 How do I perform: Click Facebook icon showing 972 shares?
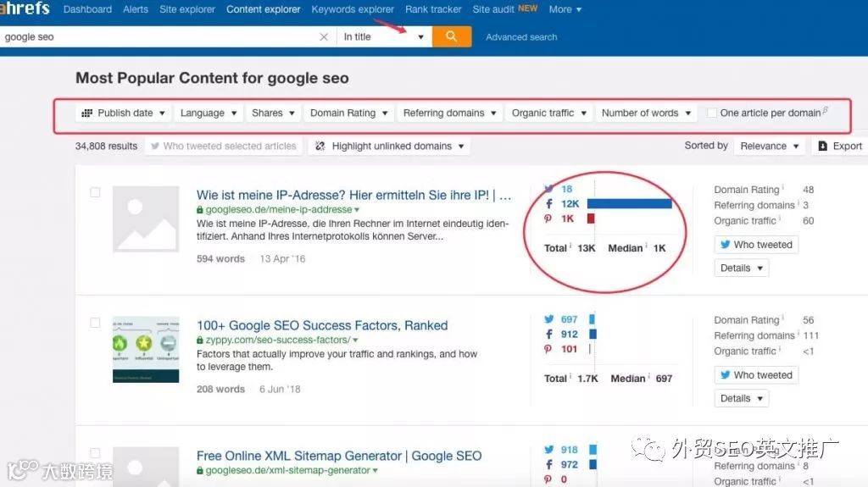[548, 465]
